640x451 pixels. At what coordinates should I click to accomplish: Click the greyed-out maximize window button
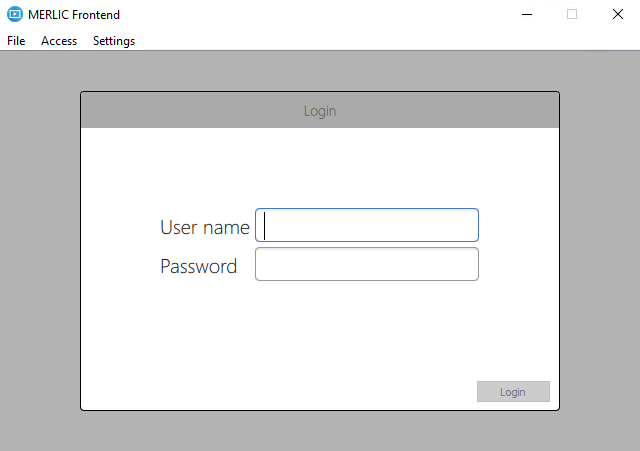click(x=572, y=14)
